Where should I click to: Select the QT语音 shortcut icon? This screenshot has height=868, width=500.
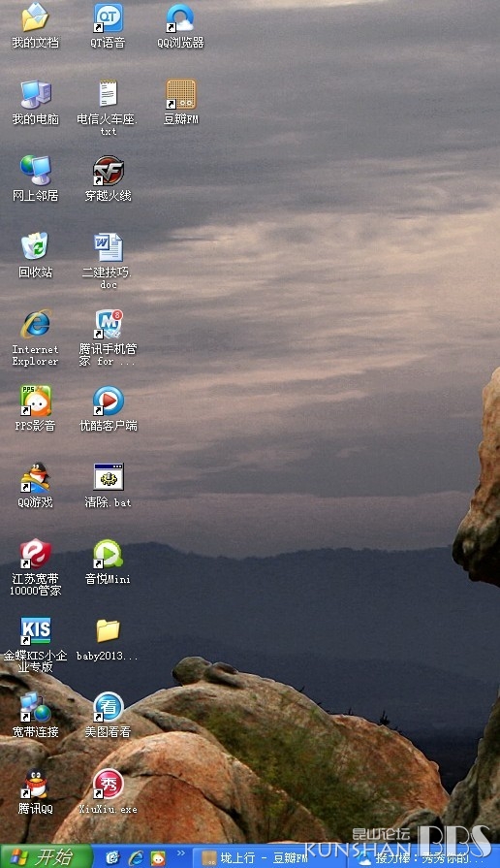pos(108,18)
